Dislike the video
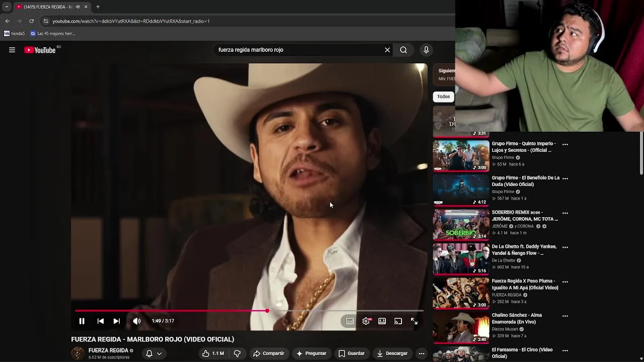 237,353
